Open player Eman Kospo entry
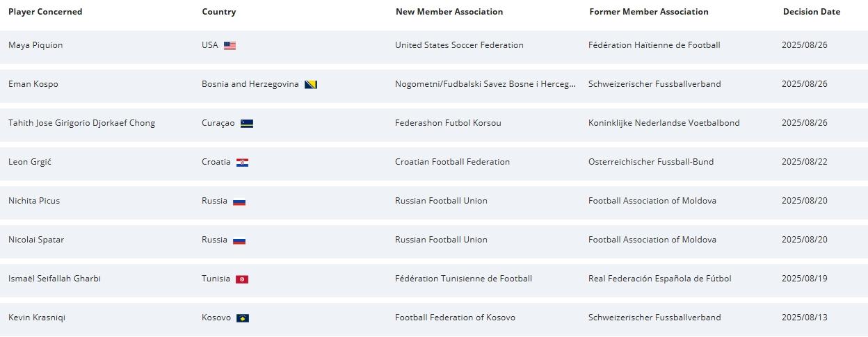The image size is (868, 337). click(33, 84)
